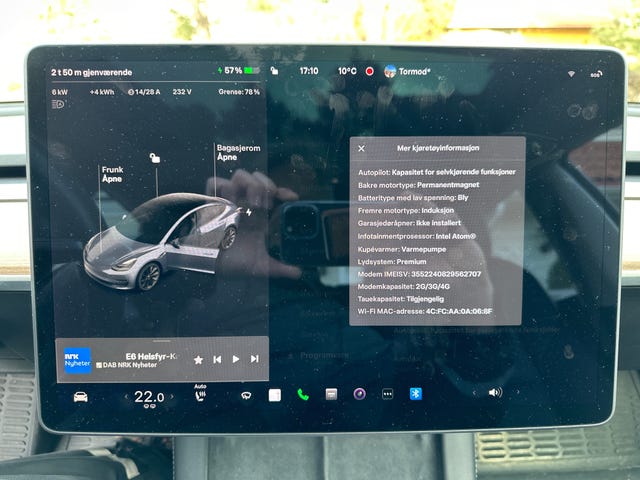Select the Modem IMEISV number line
Image resolution: width=640 pixels, height=480 pixels.
pyautogui.click(x=419, y=274)
